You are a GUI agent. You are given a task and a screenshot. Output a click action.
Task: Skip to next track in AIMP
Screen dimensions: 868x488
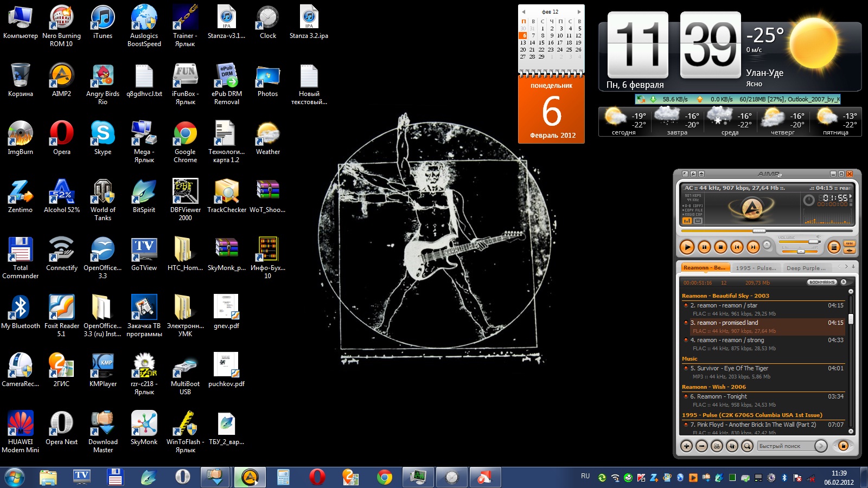click(x=753, y=247)
